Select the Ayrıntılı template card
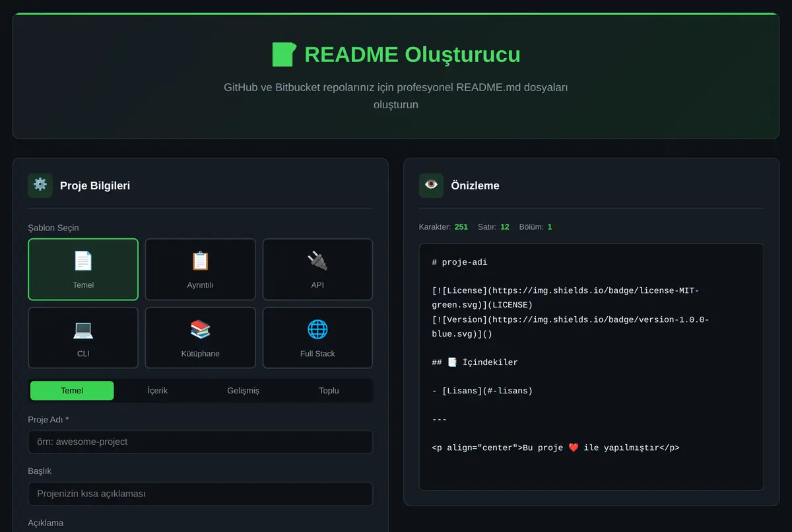 (x=200, y=269)
